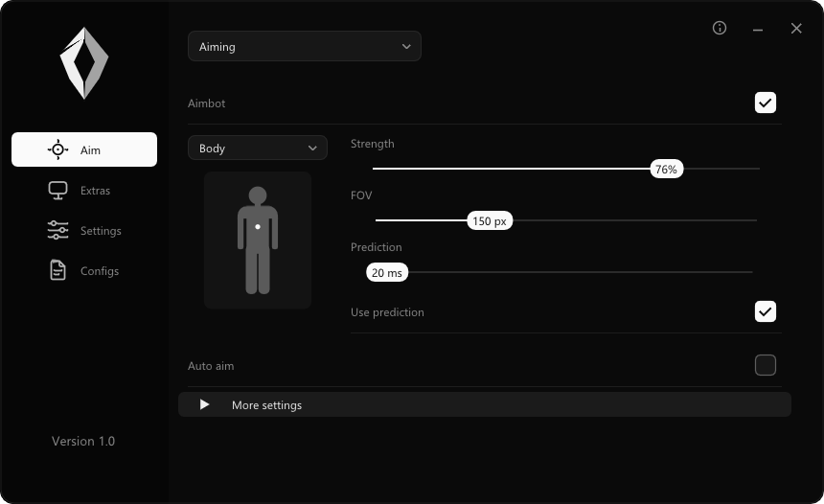Click the document icon beside Configs

click(57, 270)
